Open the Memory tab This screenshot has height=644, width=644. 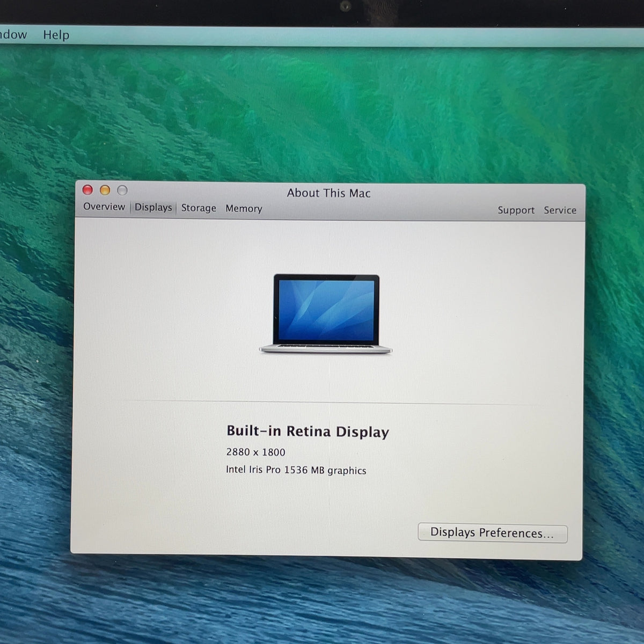coord(244,209)
